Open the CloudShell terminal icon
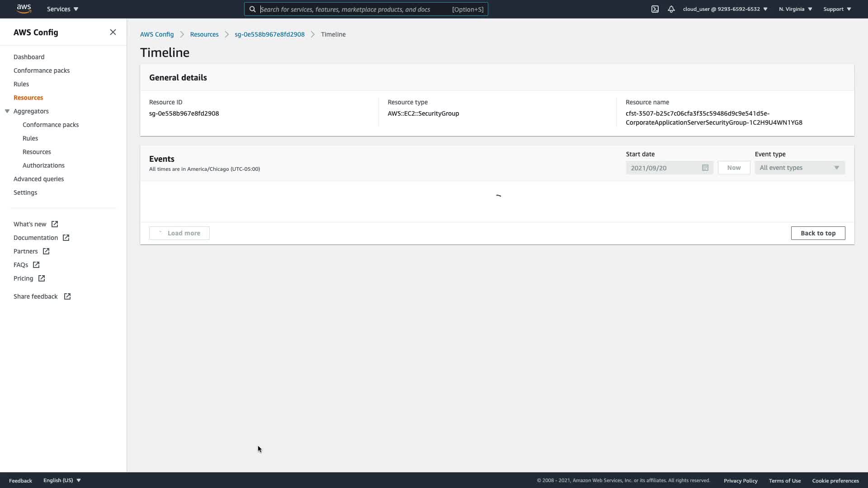868x488 pixels. [x=655, y=9]
